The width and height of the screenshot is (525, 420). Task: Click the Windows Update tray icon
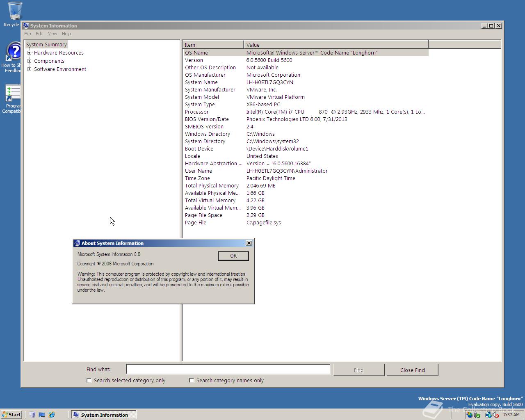click(x=470, y=415)
